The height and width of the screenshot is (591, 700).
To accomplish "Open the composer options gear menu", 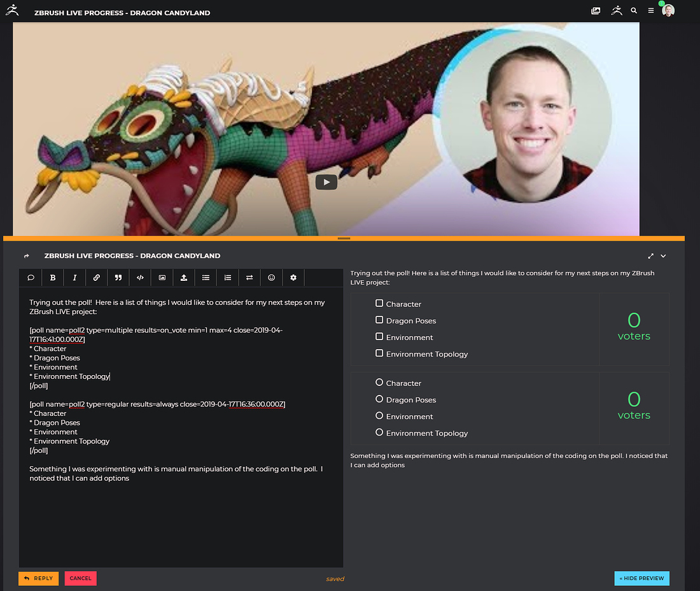I will [293, 278].
